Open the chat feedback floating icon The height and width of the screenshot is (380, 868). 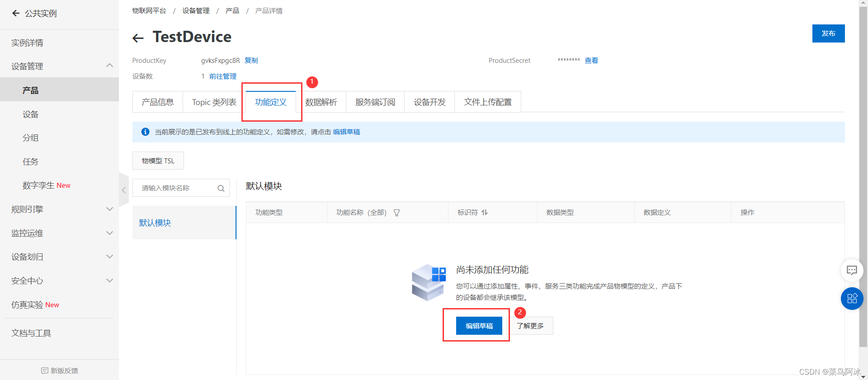tap(852, 270)
